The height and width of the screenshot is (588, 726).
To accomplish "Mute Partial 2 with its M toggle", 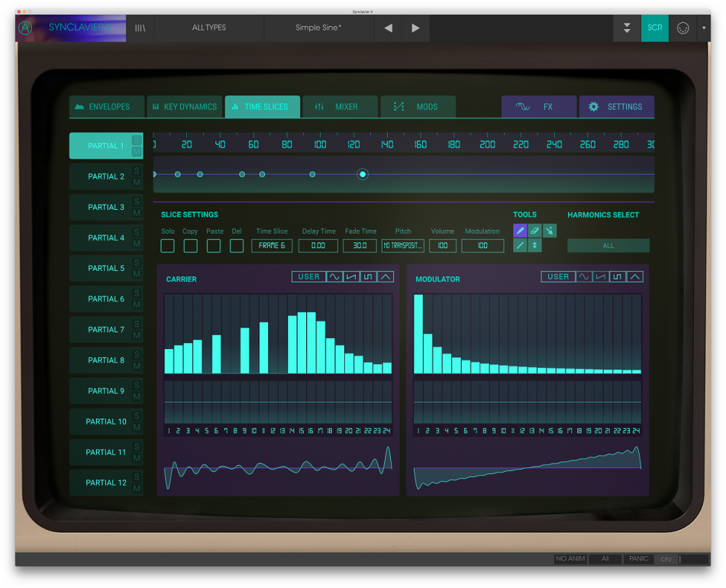I will tap(137, 182).
